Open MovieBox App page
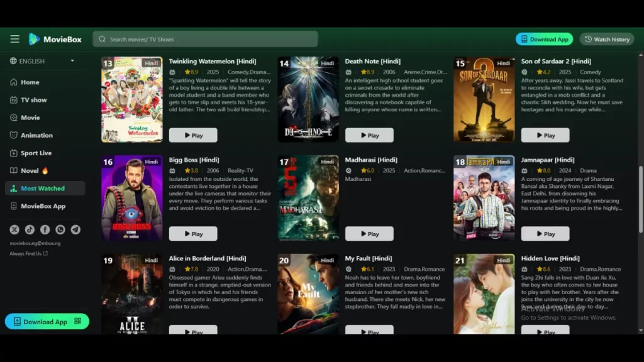This screenshot has width=644, height=362. click(x=45, y=206)
